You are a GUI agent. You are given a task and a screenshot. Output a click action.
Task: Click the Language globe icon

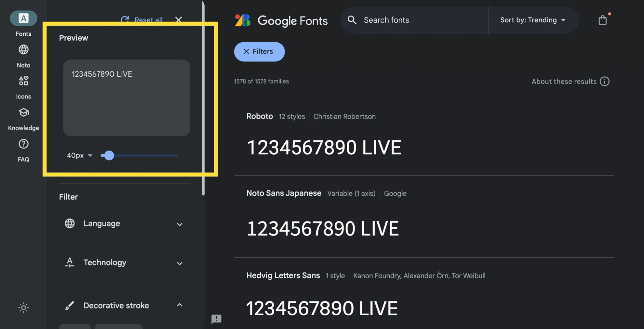click(70, 223)
